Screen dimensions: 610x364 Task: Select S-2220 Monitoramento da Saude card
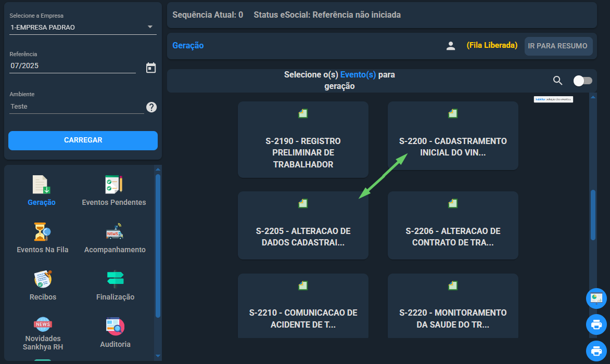[453, 306]
